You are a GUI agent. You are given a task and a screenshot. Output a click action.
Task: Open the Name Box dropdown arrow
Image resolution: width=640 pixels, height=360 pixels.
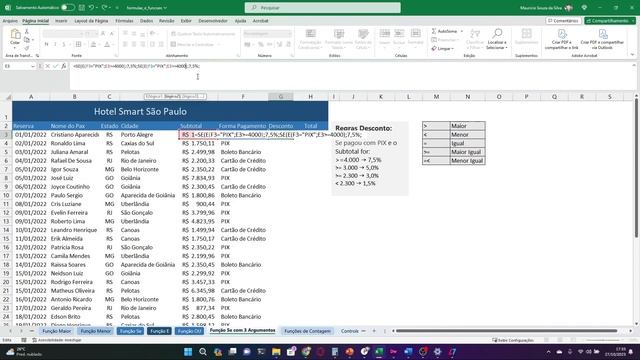pos(33,66)
